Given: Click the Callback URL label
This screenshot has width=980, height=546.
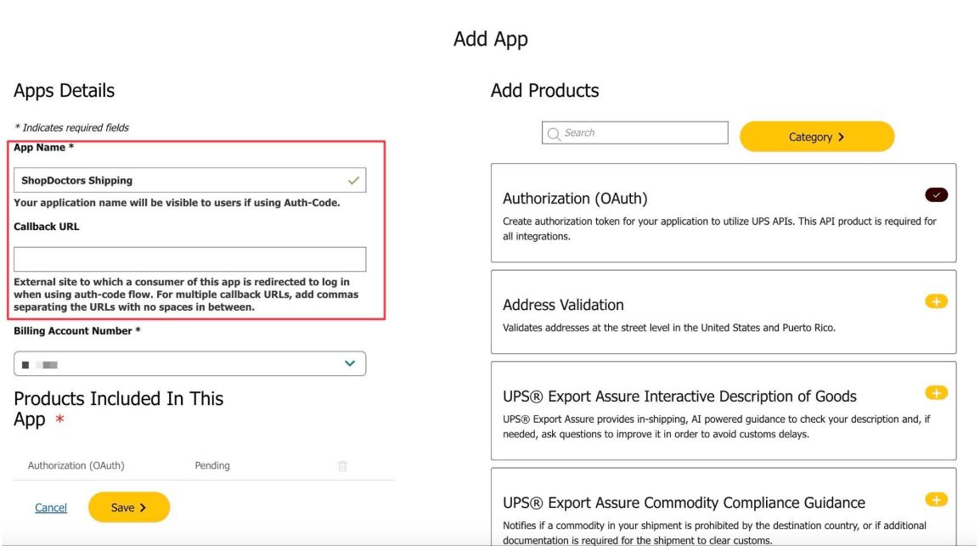Looking at the screenshot, I should [x=47, y=227].
